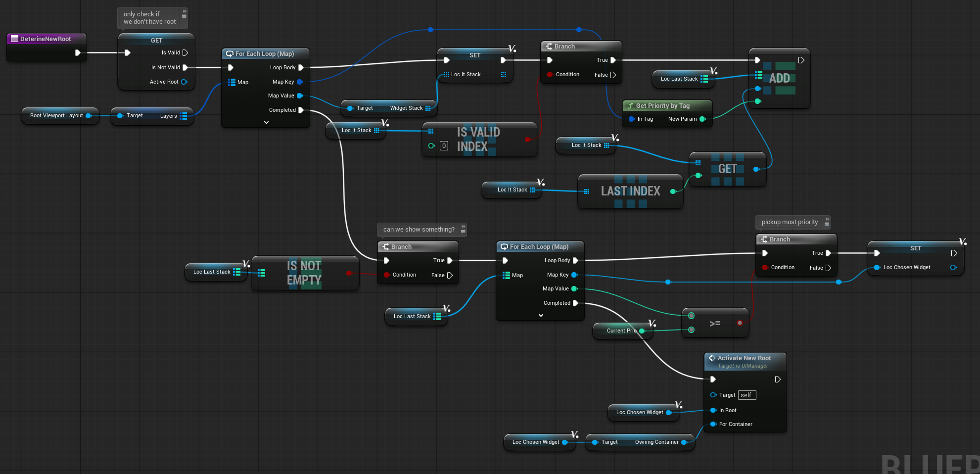Click the Root Viewport Layout variable node
The image size is (980, 474).
point(56,116)
